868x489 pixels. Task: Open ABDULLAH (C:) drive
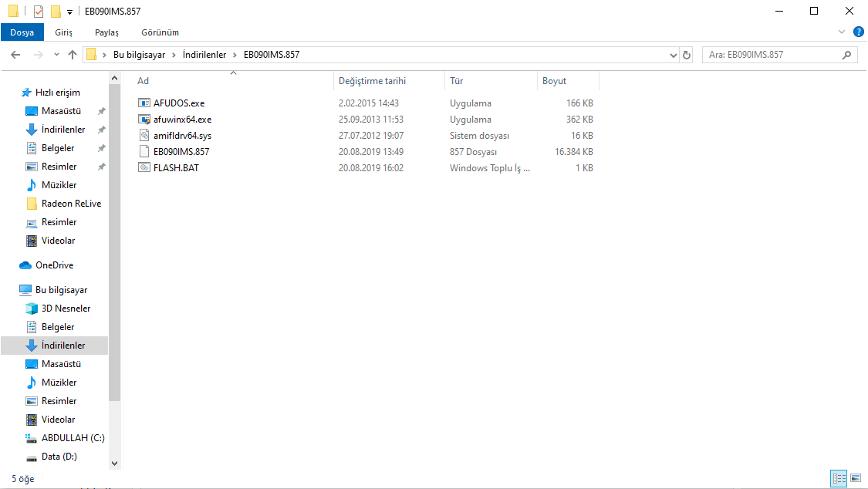(x=73, y=437)
